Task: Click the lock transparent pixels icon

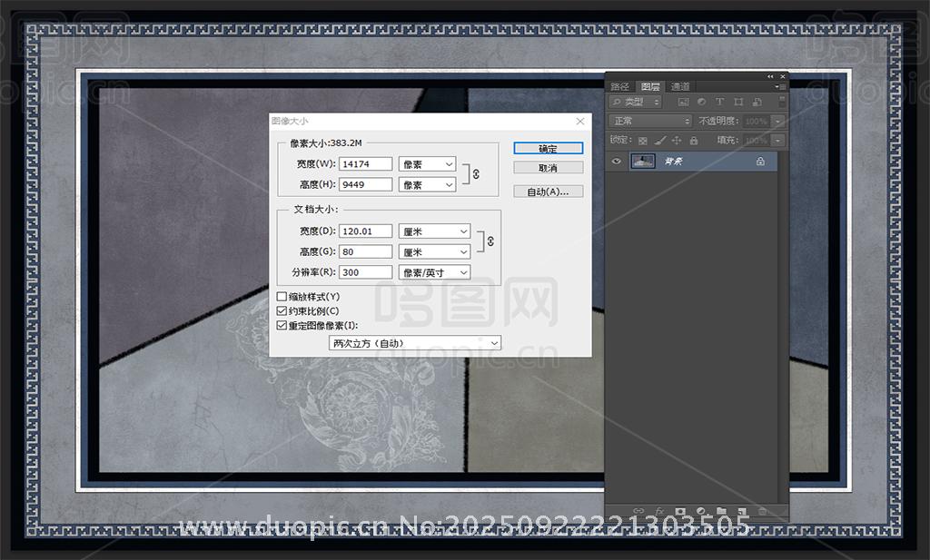Action: coord(643,141)
